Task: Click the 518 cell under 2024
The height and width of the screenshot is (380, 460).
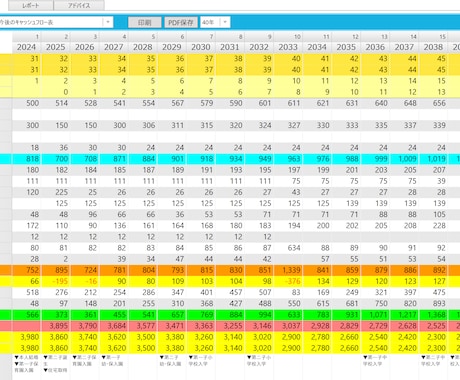Action: [27, 292]
